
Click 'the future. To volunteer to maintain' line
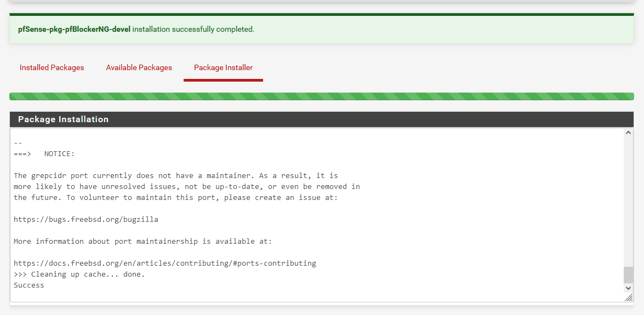tap(176, 198)
